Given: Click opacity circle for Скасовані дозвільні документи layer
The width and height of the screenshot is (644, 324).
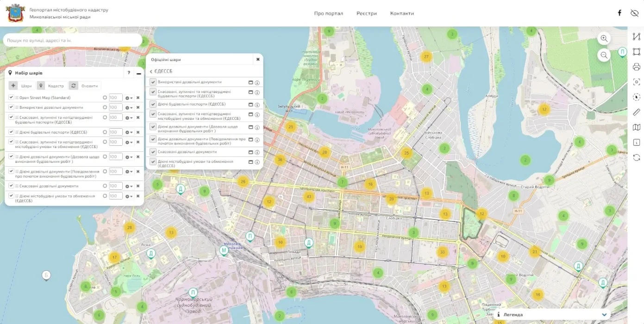Looking at the screenshot, I should point(105,186).
